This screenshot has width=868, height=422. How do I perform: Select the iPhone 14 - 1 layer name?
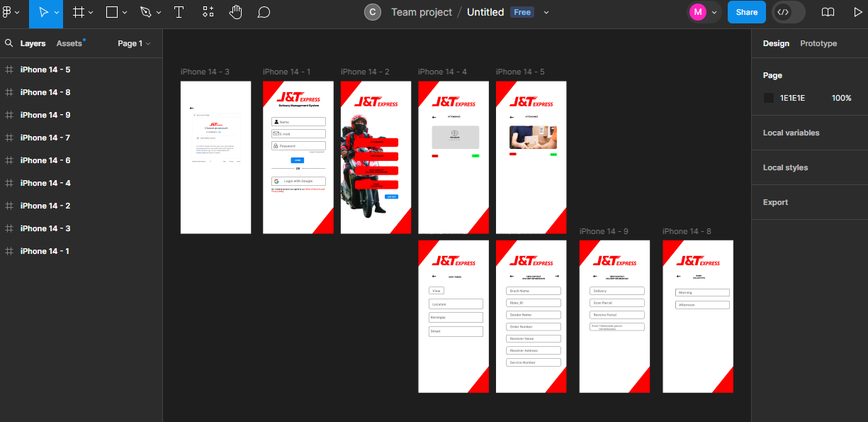45,251
